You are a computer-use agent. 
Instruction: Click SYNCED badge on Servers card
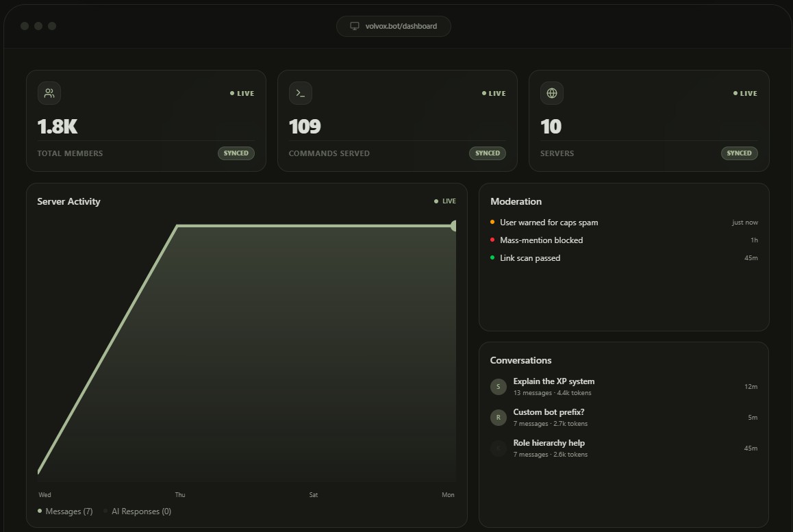click(x=739, y=153)
